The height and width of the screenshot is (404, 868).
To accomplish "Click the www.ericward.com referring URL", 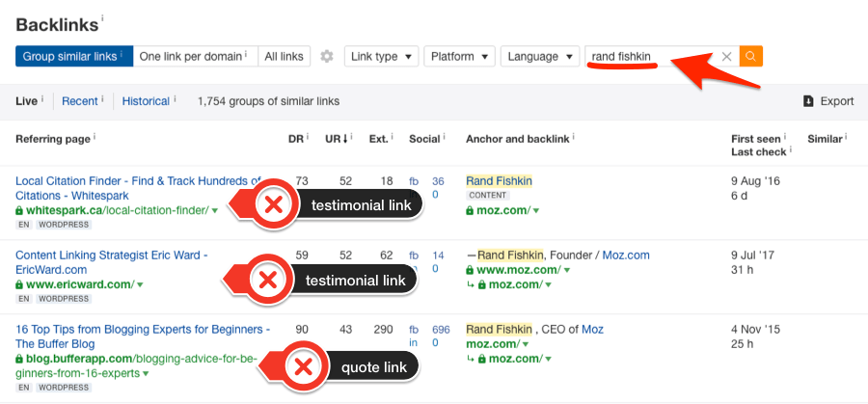I will click(x=80, y=284).
